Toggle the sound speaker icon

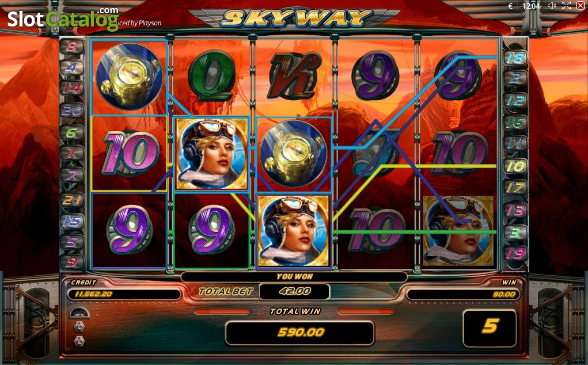(x=552, y=6)
